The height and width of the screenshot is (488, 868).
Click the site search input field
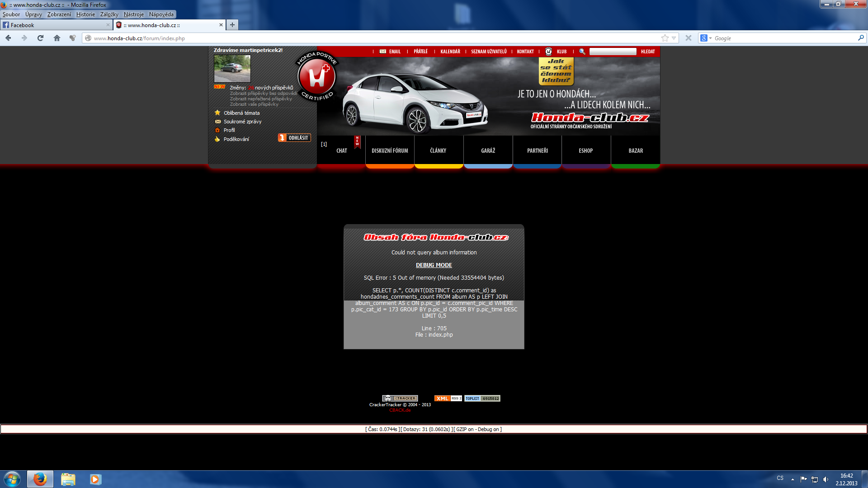pos(613,52)
